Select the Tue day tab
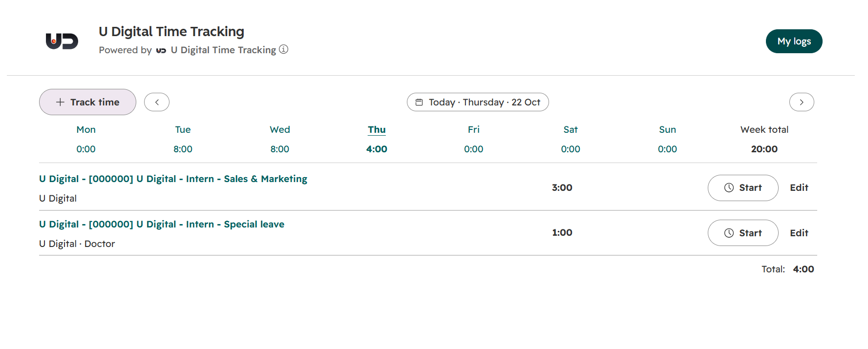The width and height of the screenshot is (868, 349). coord(183,139)
